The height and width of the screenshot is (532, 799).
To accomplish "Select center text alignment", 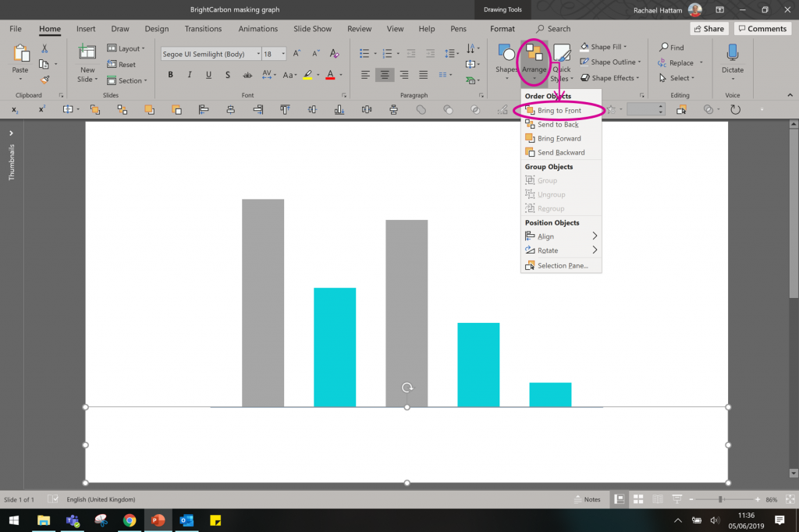I will pos(383,75).
